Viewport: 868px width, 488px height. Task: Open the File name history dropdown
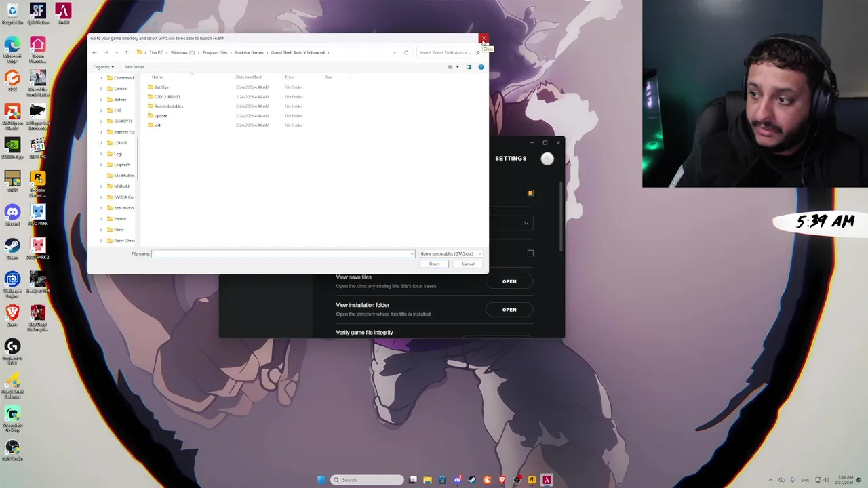pyautogui.click(x=412, y=253)
